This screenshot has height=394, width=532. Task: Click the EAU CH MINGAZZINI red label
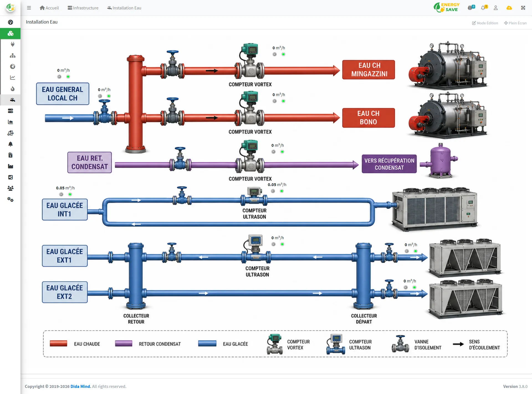coord(369,69)
